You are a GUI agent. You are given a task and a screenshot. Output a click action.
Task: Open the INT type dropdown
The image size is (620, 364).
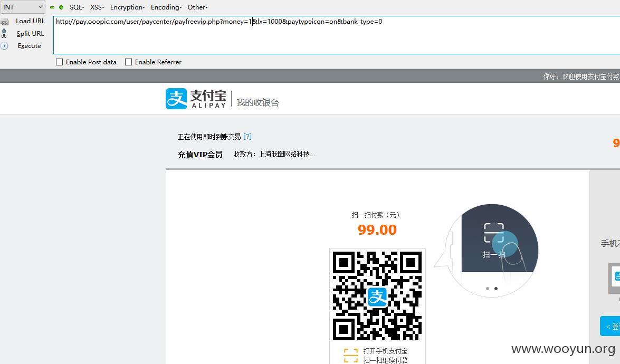point(23,7)
